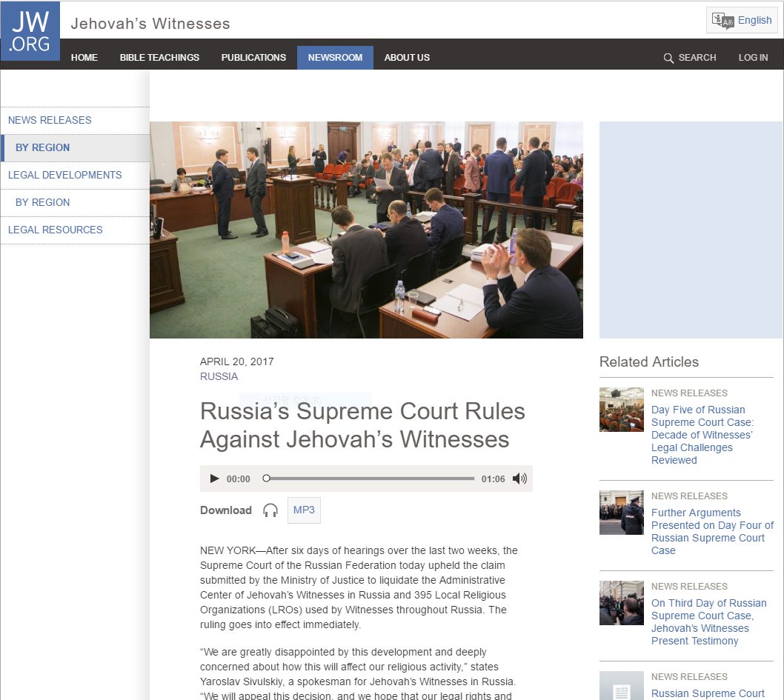Open Further Arguments Presented on Day Four article

click(x=712, y=532)
